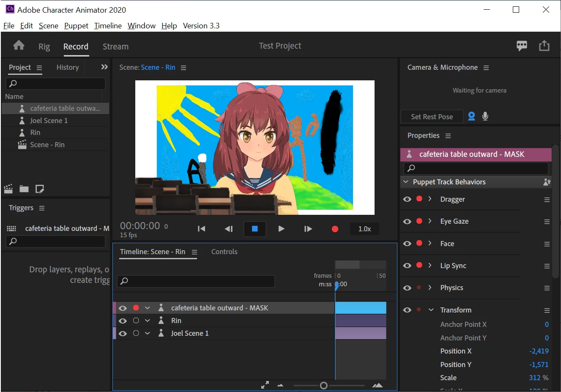This screenshot has width=561, height=392.
Task: Play the scene
Action: (x=281, y=229)
